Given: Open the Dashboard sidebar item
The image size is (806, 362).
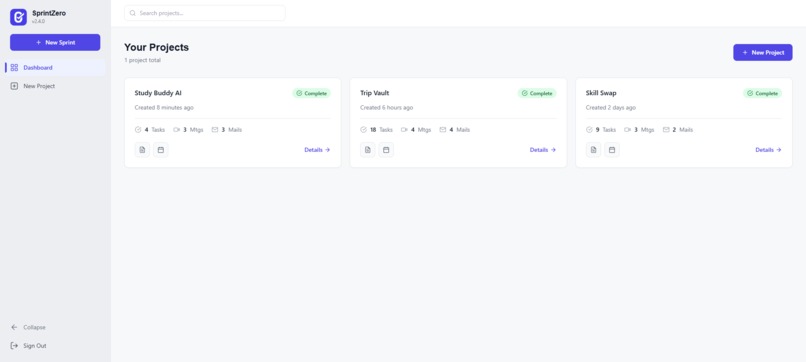Looking at the screenshot, I should tap(55, 67).
